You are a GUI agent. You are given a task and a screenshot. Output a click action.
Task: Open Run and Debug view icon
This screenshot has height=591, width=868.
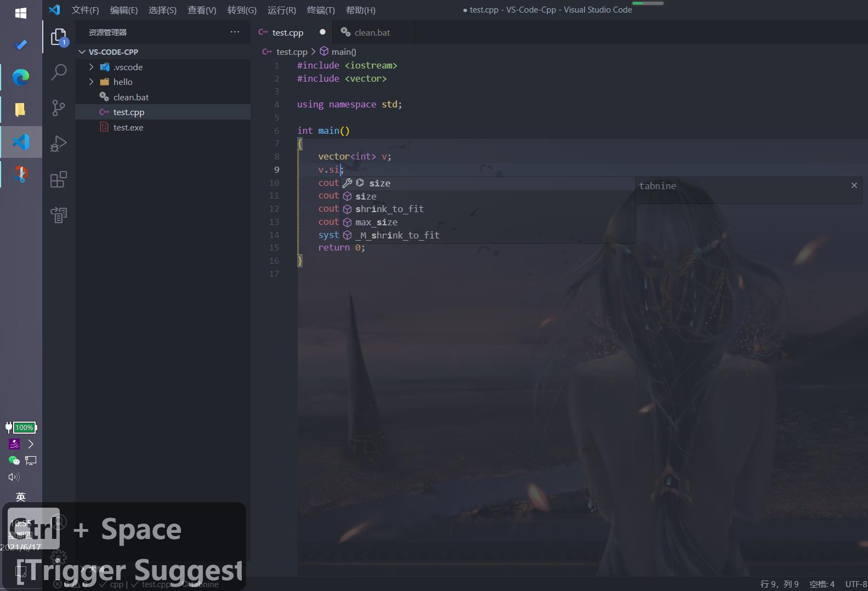click(59, 144)
